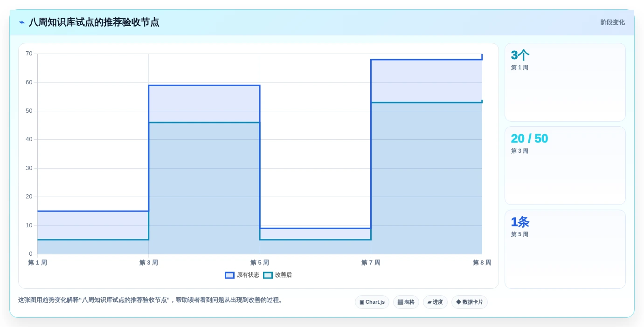Click the 第 8 周 x-axis label
The width and height of the screenshot is (644, 327).
point(482,263)
